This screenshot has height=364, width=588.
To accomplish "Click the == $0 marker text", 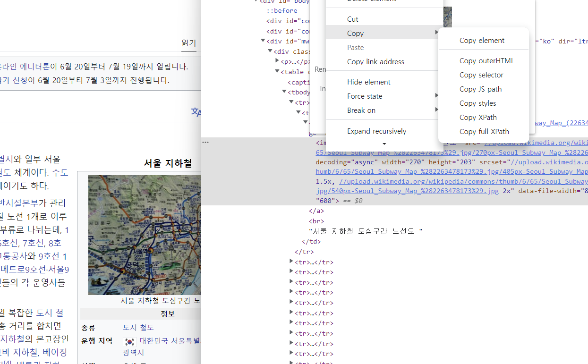I will pos(352,201).
